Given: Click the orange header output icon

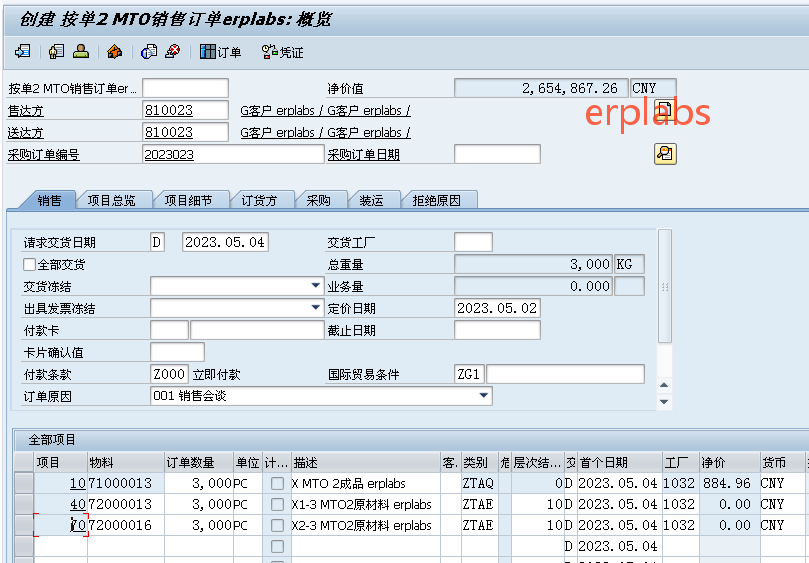Looking at the screenshot, I should tap(115, 52).
